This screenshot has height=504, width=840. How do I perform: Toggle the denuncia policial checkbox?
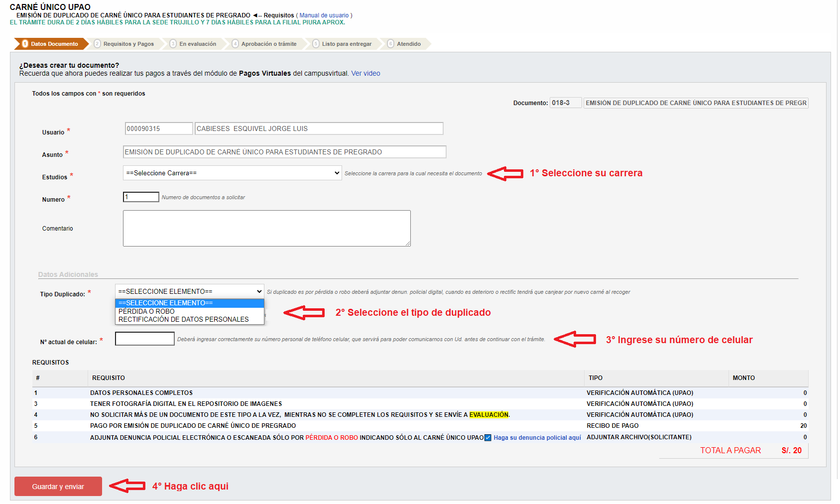coord(488,438)
